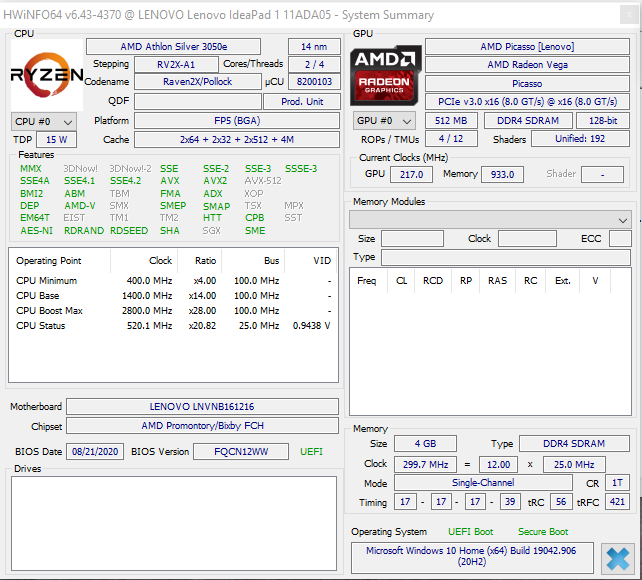Select the CPU Boost Max row
The image size is (642, 580).
[x=173, y=311]
